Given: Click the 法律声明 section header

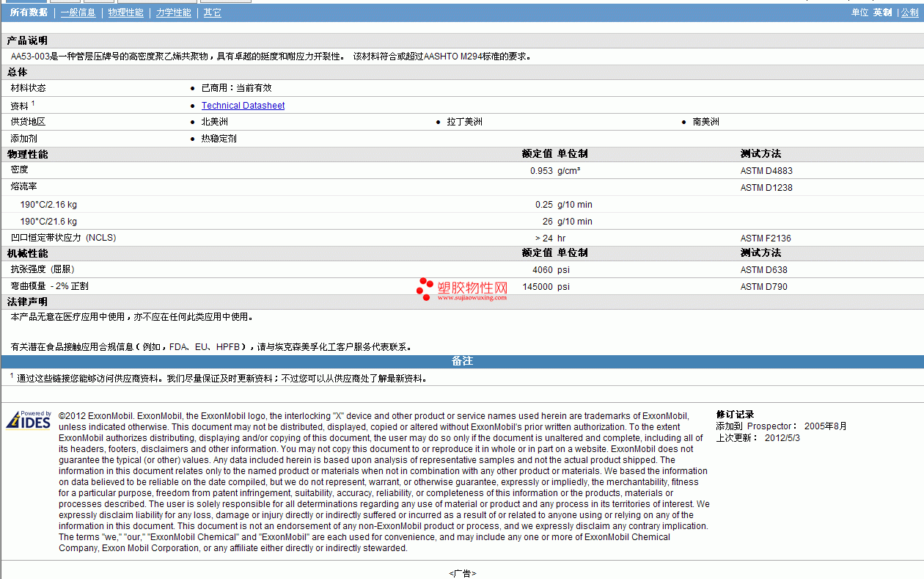Looking at the screenshot, I should (x=27, y=302).
